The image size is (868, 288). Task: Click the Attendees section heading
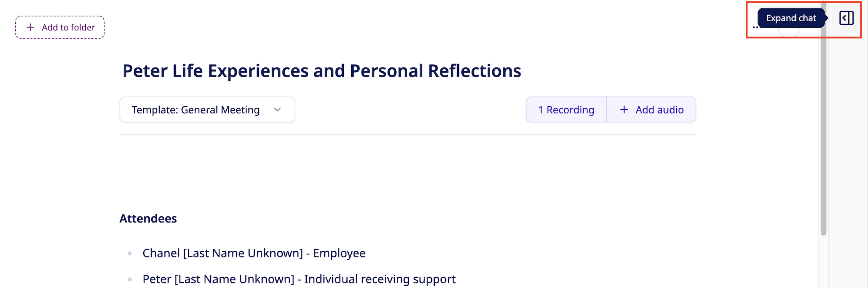tap(148, 218)
